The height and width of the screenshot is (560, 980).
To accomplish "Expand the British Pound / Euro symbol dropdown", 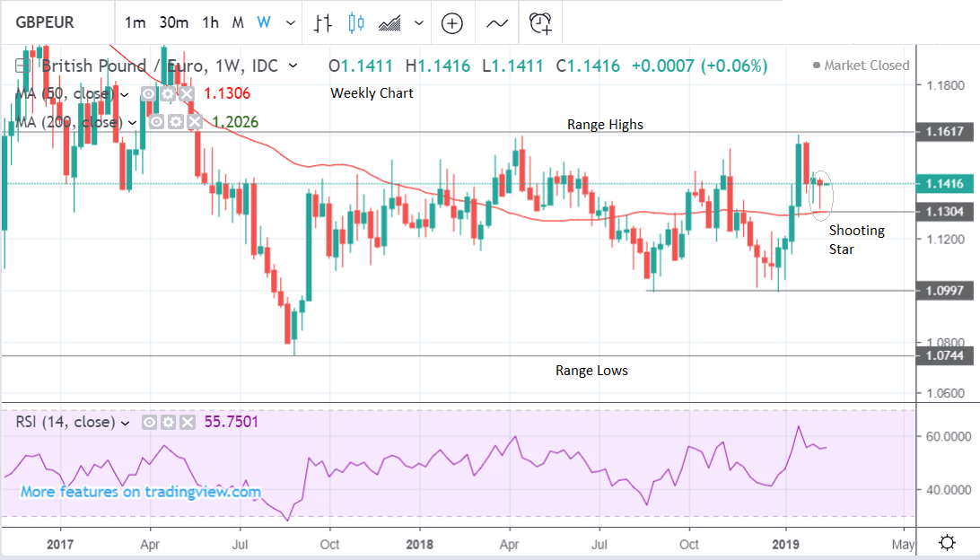I will (x=293, y=66).
